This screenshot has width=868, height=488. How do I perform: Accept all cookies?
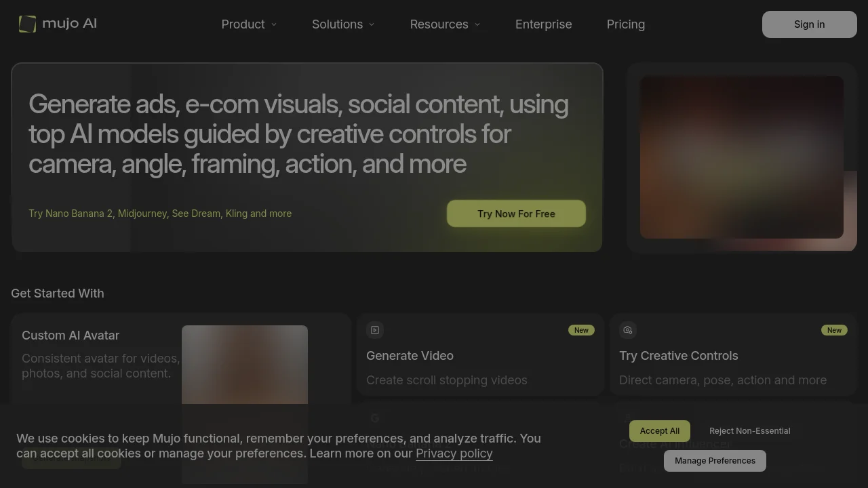pos(660,431)
